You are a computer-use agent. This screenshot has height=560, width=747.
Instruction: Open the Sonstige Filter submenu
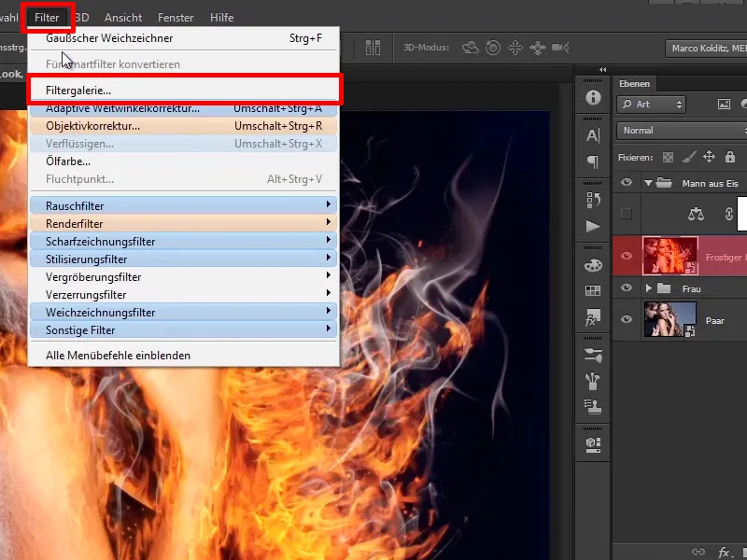(x=183, y=330)
